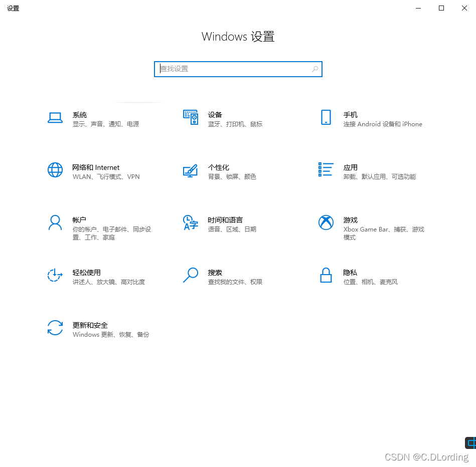Open the 轻松使用 dashed-circle icon
This screenshot has height=467, width=476.
pyautogui.click(x=55, y=275)
